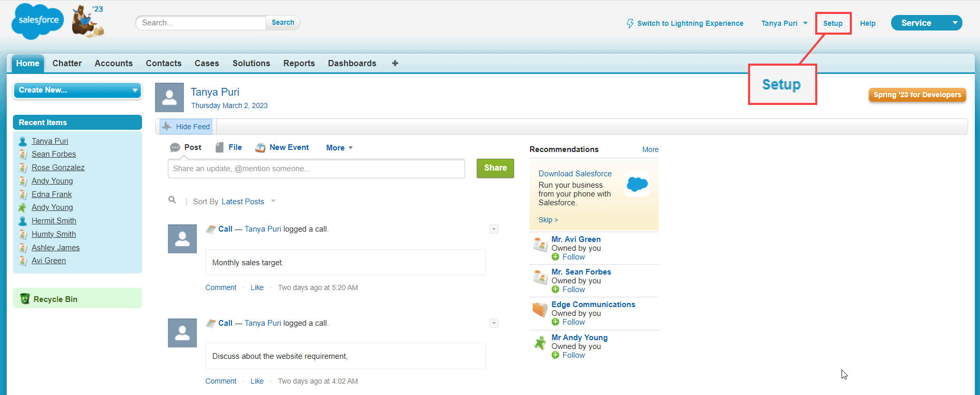Switch to the Home tab
The height and width of the screenshot is (395, 980).
click(28, 63)
